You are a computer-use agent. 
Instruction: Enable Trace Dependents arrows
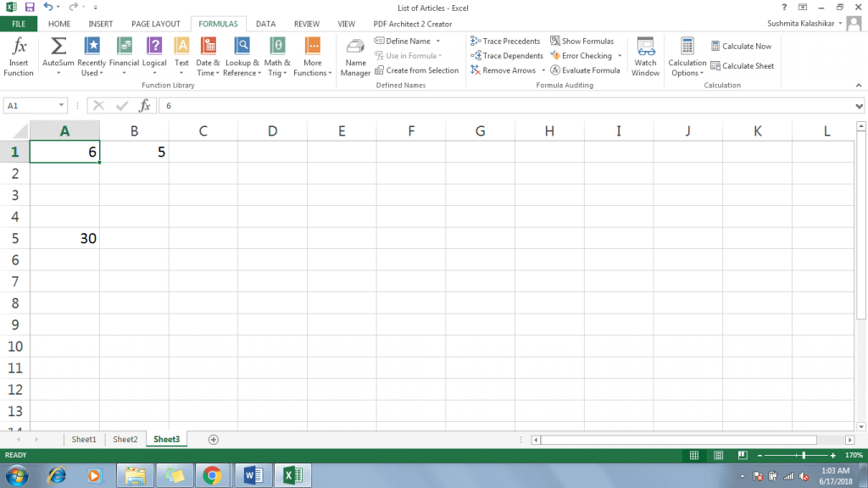(x=506, y=55)
